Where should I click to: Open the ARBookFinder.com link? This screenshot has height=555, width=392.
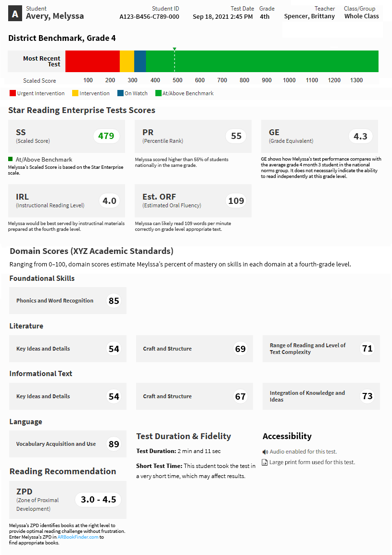click(x=78, y=537)
